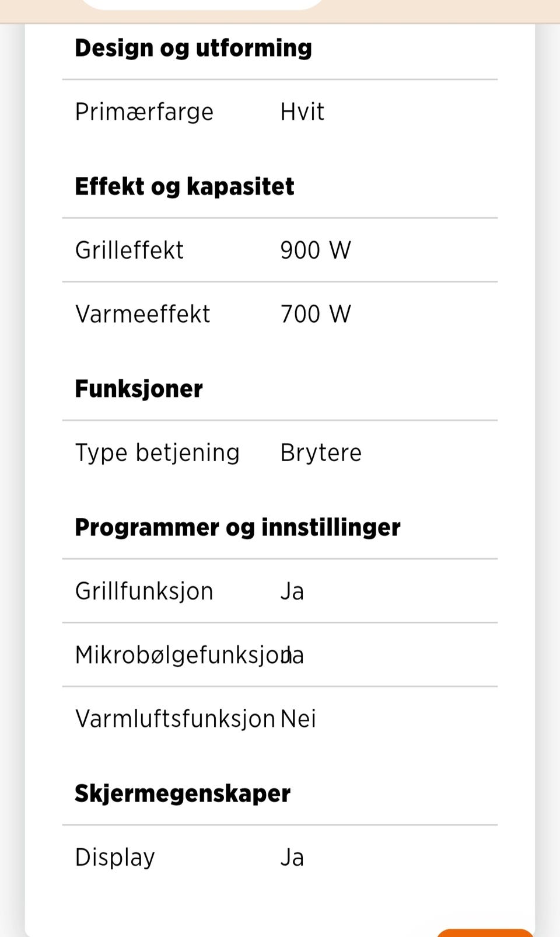Screen dimensions: 560x937
Task: Select the Skjermegenskaper section heading
Action: click(x=183, y=794)
